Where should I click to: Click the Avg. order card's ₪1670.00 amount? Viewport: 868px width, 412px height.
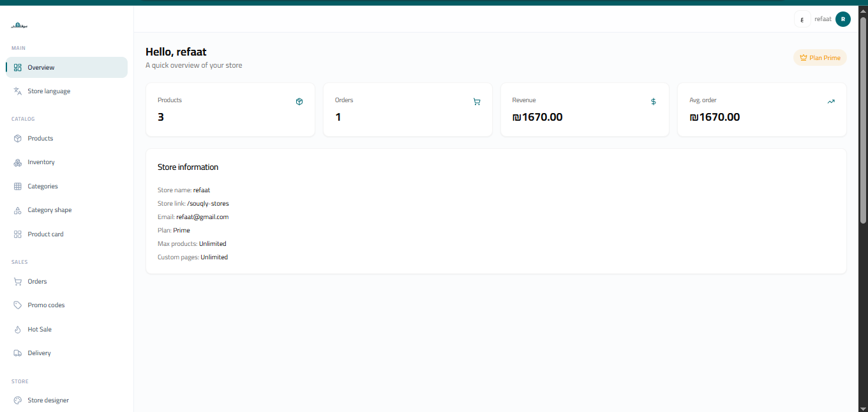(715, 117)
